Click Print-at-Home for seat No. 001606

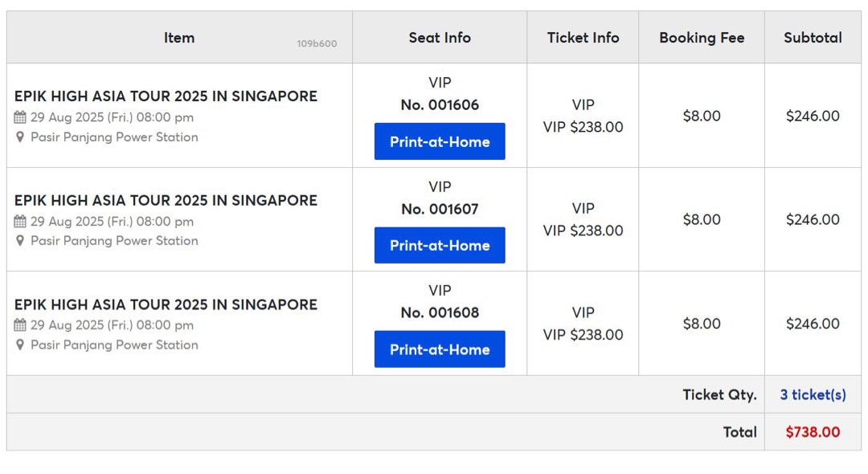pyautogui.click(x=439, y=141)
